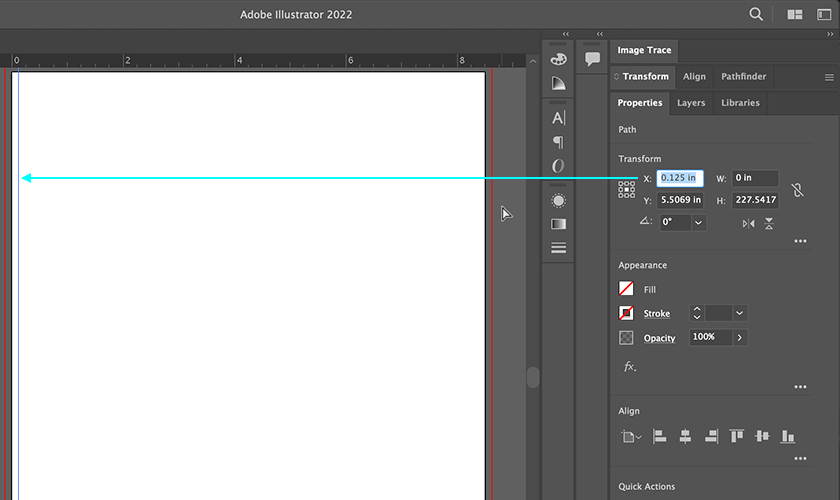The image size is (840, 500).
Task: Click the Opacity checkerboard icon
Action: click(626, 338)
